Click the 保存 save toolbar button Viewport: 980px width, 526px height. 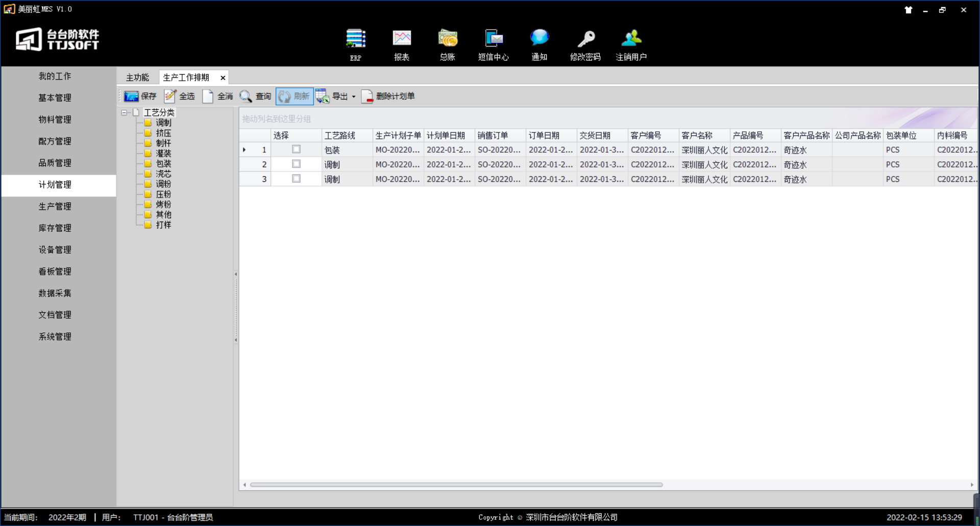[140, 96]
